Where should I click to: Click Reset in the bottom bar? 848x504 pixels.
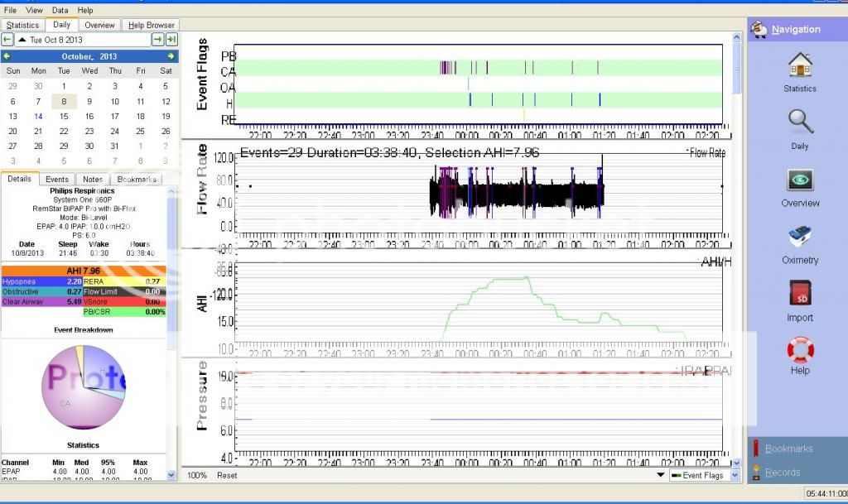coord(227,475)
